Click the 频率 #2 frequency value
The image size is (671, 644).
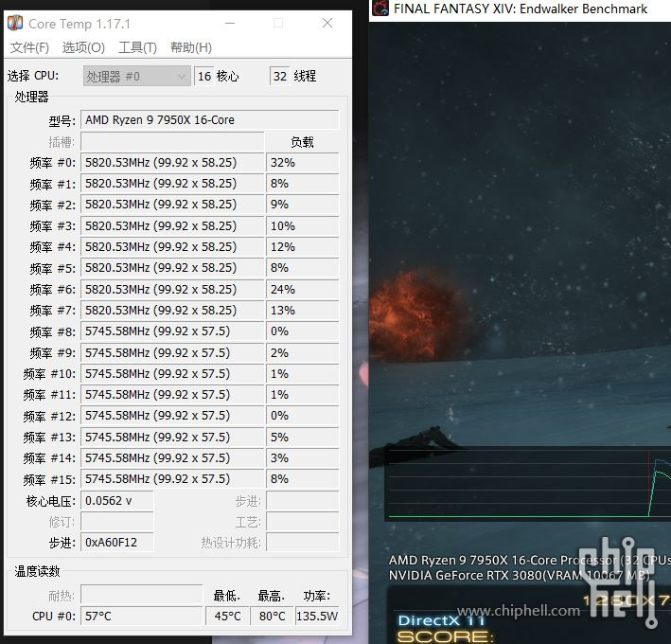(172, 205)
